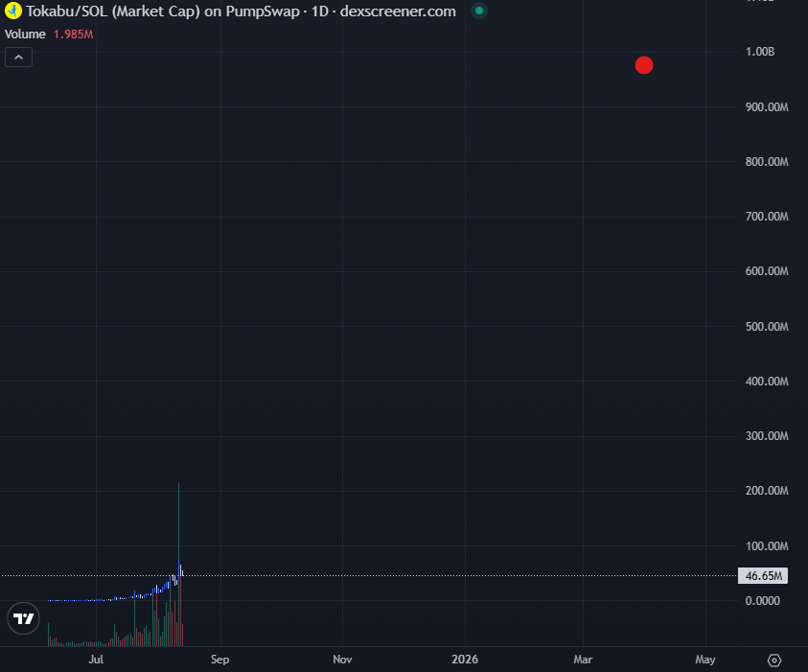This screenshot has height=672, width=808.
Task: Click the 800.00M price axis label
Action: [766, 162]
